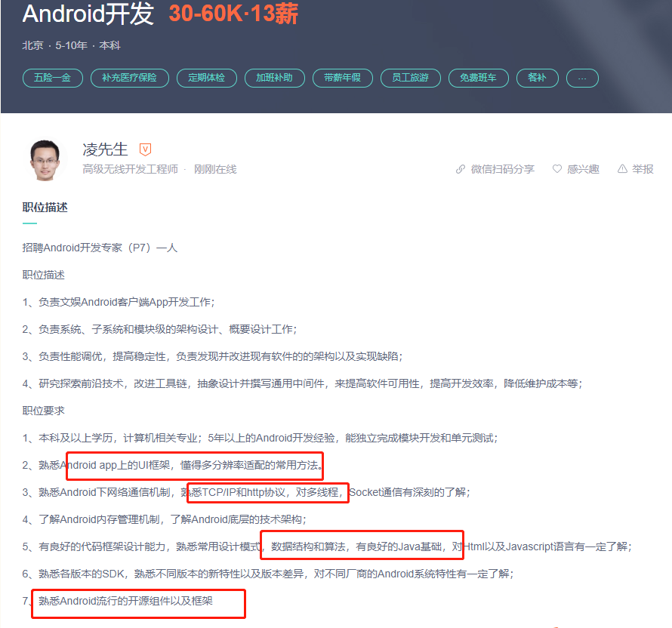This screenshot has width=672, height=628.
Task: Mark job as 感兴趣
Action: point(583,169)
